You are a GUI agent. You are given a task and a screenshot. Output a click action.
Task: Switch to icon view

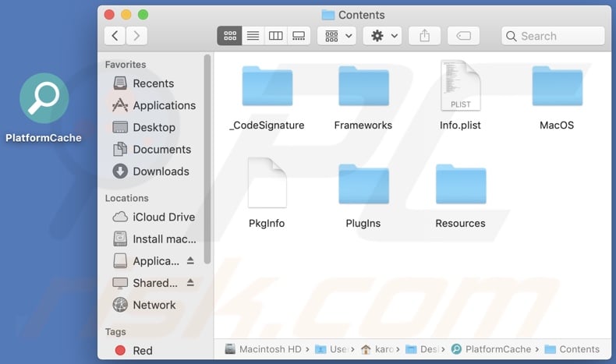pyautogui.click(x=230, y=36)
